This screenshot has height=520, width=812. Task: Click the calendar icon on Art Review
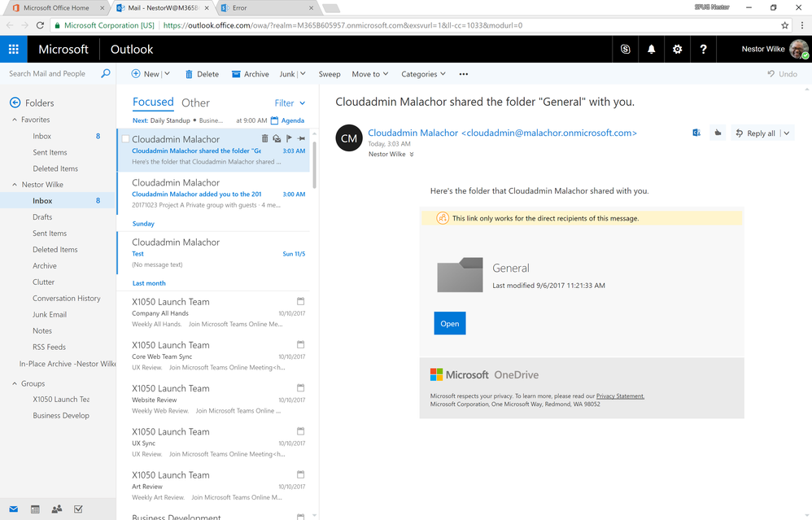(300, 474)
